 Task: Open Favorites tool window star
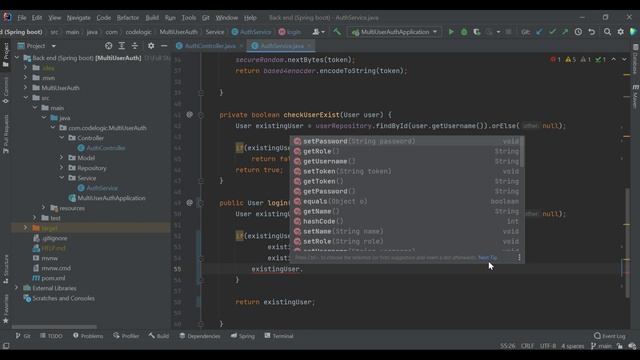point(6,309)
